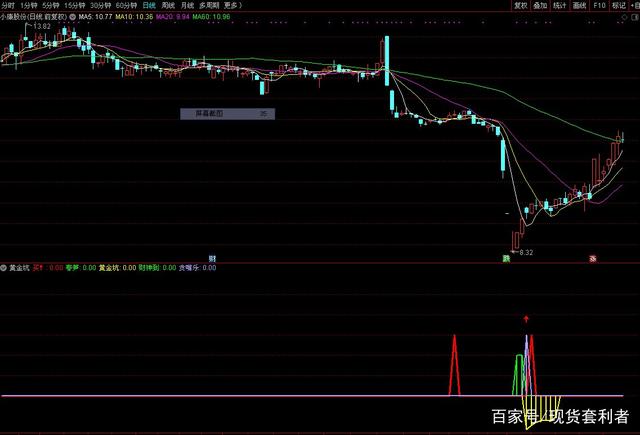The height and width of the screenshot is (435, 640).
Task: Select the 60分钟 period tab
Action: pyautogui.click(x=126, y=5)
